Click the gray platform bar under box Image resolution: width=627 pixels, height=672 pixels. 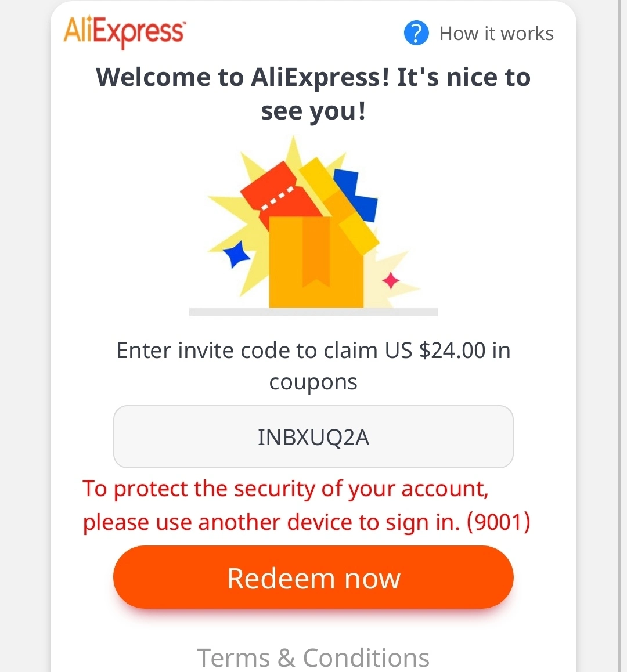pyautogui.click(x=313, y=312)
